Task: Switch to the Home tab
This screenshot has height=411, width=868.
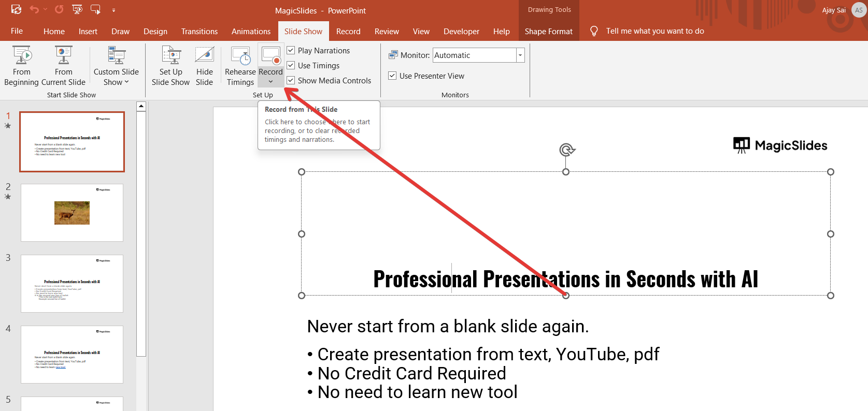Action: point(54,31)
